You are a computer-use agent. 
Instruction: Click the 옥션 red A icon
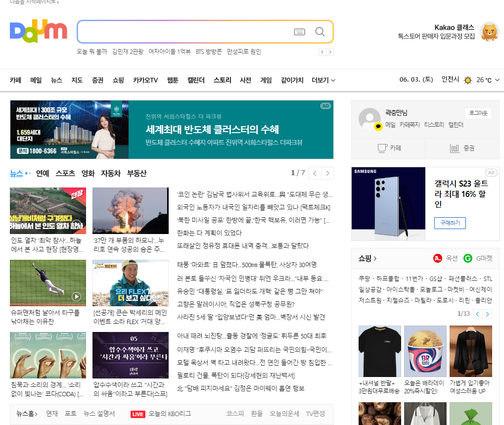(437, 258)
